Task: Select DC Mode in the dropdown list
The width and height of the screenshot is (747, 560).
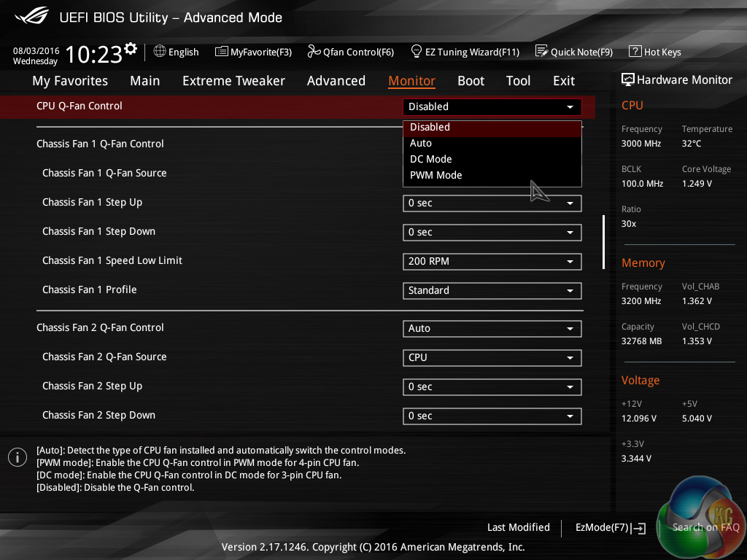Action: pos(492,159)
